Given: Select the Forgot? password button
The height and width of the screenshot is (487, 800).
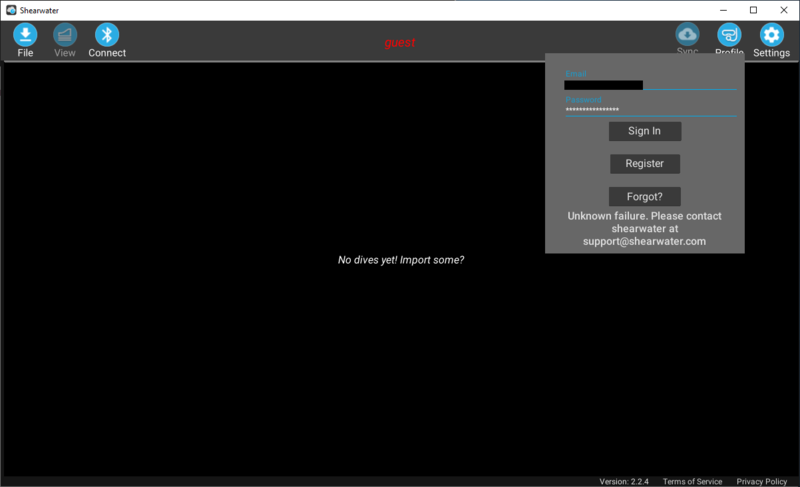Looking at the screenshot, I should [645, 196].
